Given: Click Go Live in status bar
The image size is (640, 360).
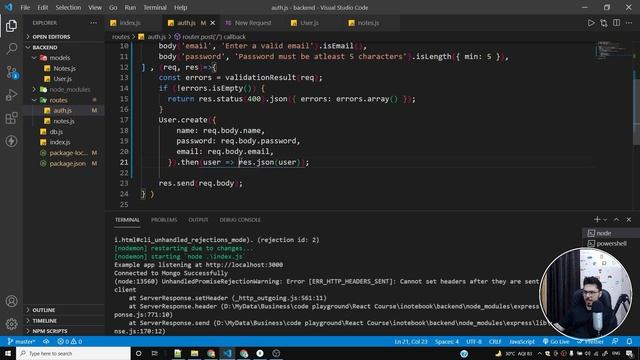Looking at the screenshot, I should click(x=556, y=341).
